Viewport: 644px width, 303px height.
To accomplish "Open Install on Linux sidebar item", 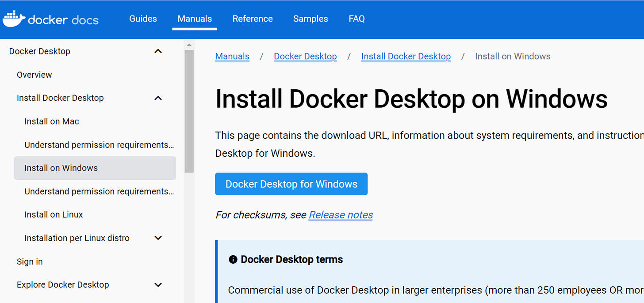I will 54,215.
